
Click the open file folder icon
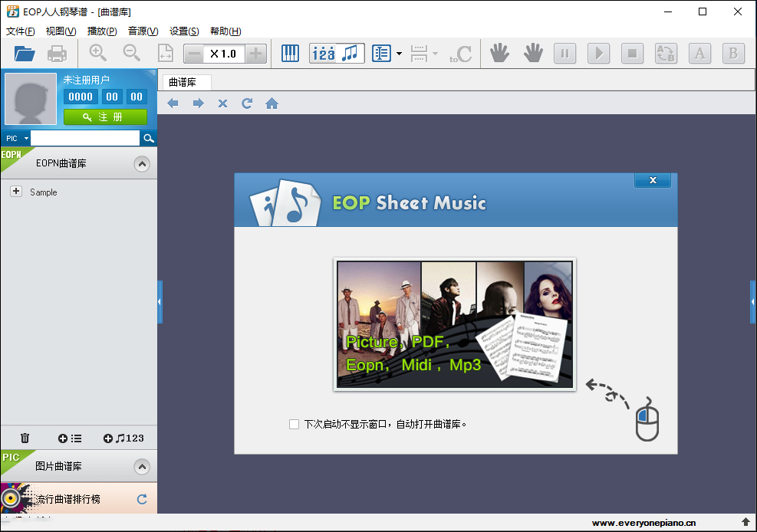click(x=25, y=54)
